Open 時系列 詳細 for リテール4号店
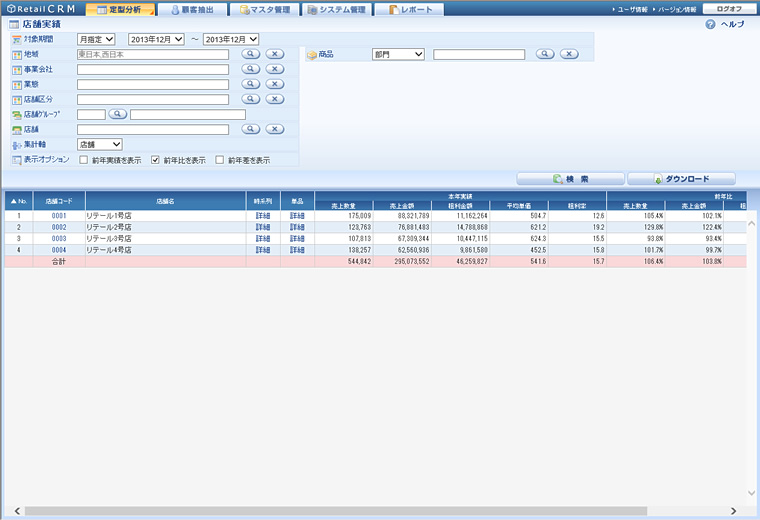The image size is (760, 520). [263, 250]
